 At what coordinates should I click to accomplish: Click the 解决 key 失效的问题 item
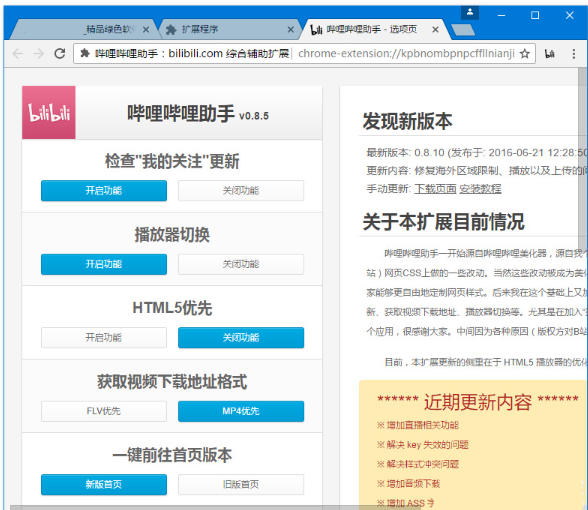423,445
